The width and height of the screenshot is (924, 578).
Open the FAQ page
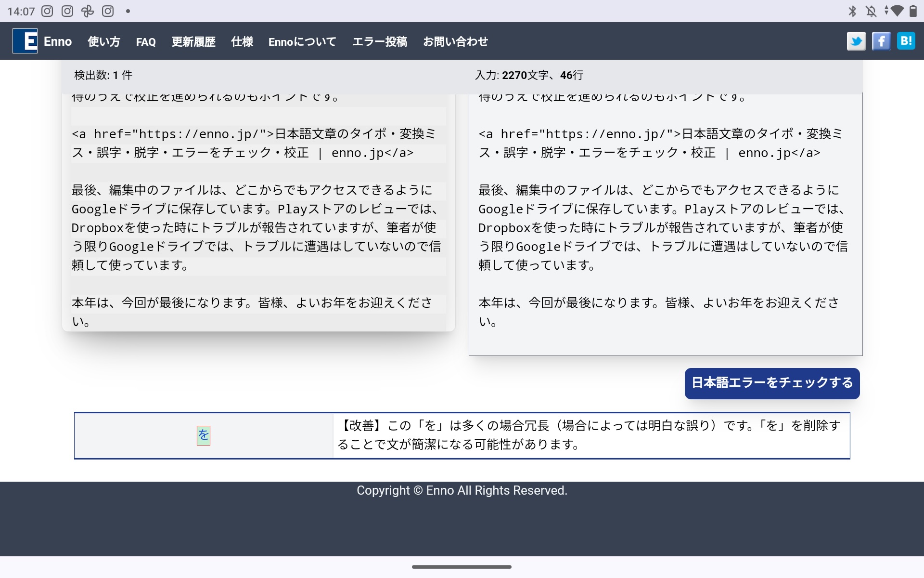tap(146, 42)
